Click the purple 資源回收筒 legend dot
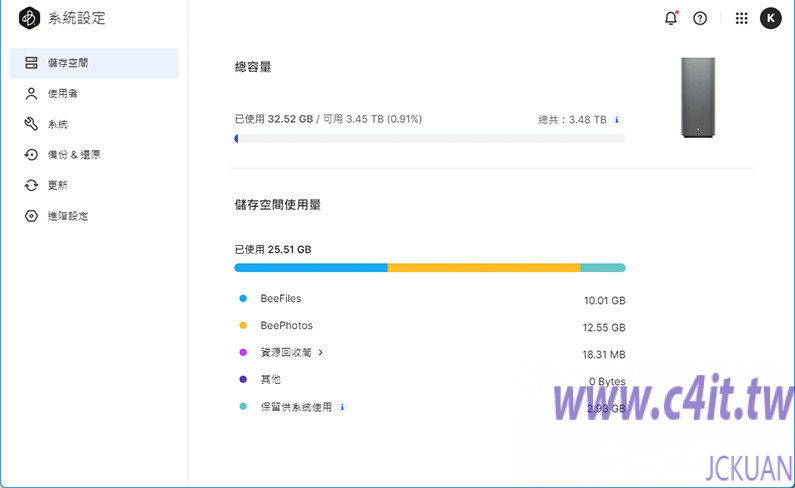Viewport: 795px width, 488px height. (x=243, y=353)
